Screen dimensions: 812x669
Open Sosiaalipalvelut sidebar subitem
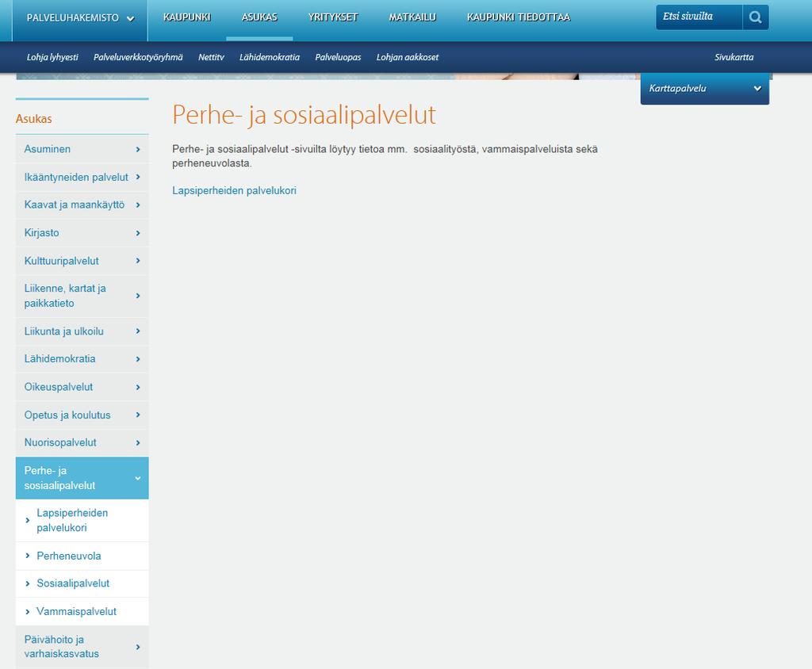click(82, 583)
